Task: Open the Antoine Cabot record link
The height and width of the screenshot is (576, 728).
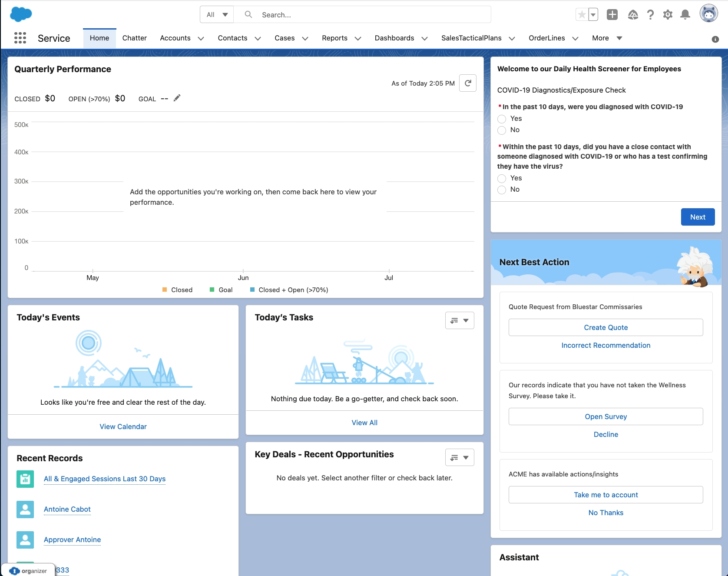Action: (x=67, y=509)
